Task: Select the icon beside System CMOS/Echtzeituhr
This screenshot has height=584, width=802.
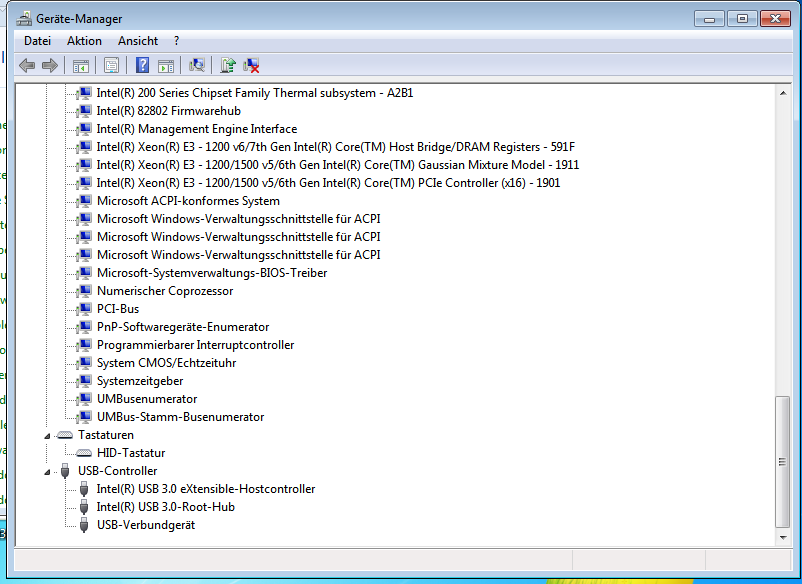Action: (x=84, y=363)
